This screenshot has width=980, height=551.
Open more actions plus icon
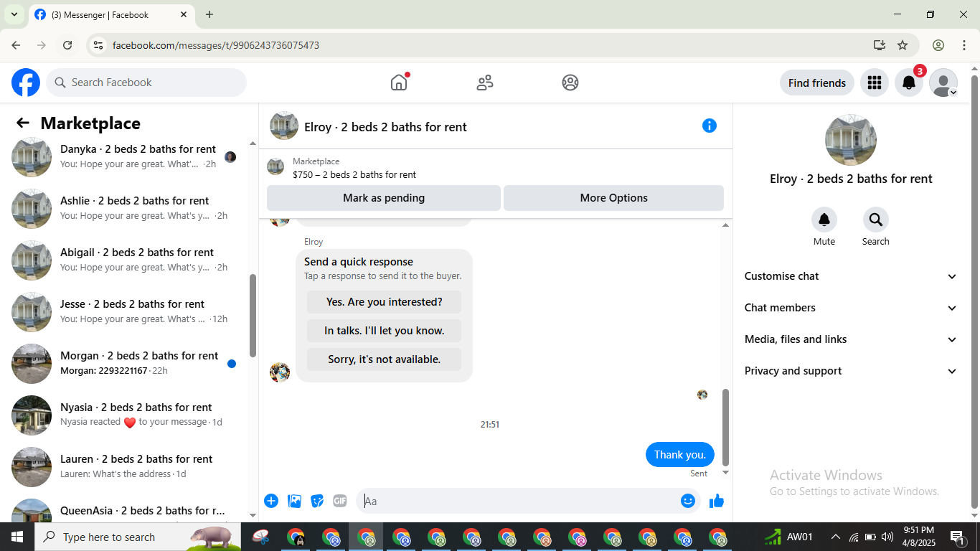(271, 501)
